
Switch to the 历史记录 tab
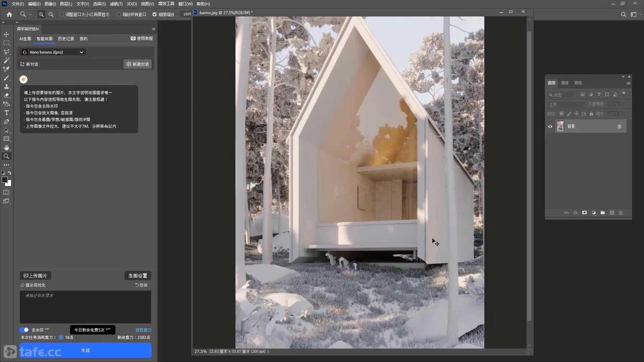coord(66,39)
